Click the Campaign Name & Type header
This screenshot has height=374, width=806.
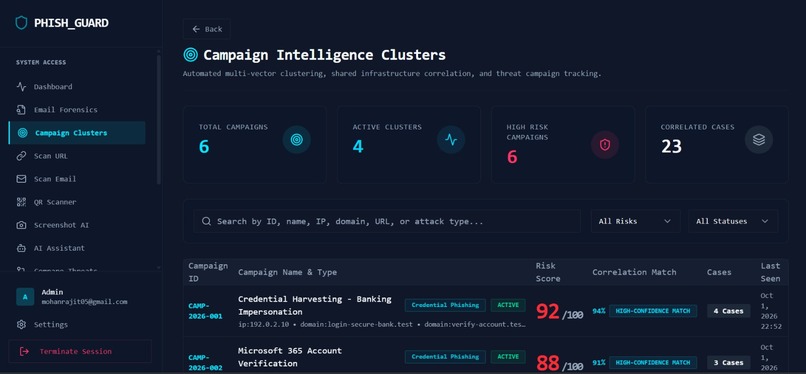[x=287, y=272]
